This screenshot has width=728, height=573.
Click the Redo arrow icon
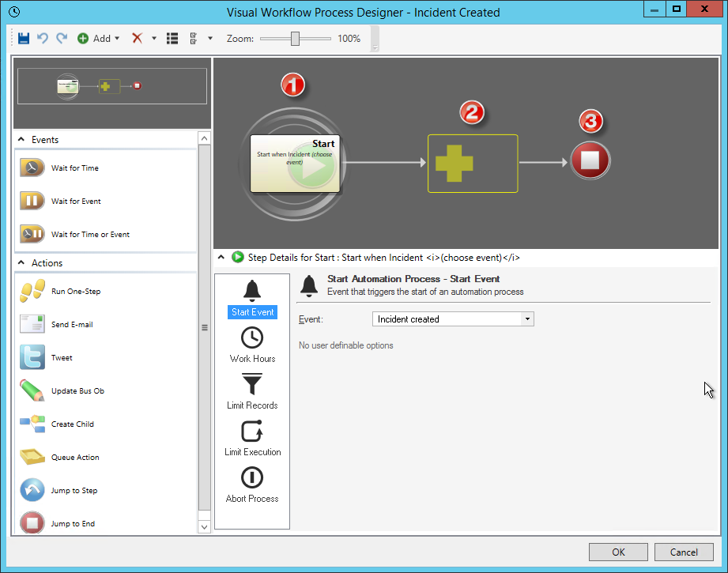click(x=62, y=38)
